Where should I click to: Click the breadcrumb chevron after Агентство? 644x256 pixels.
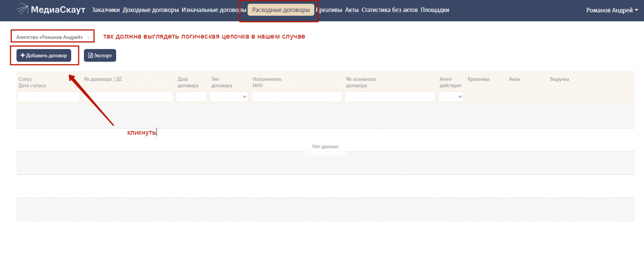(88, 37)
